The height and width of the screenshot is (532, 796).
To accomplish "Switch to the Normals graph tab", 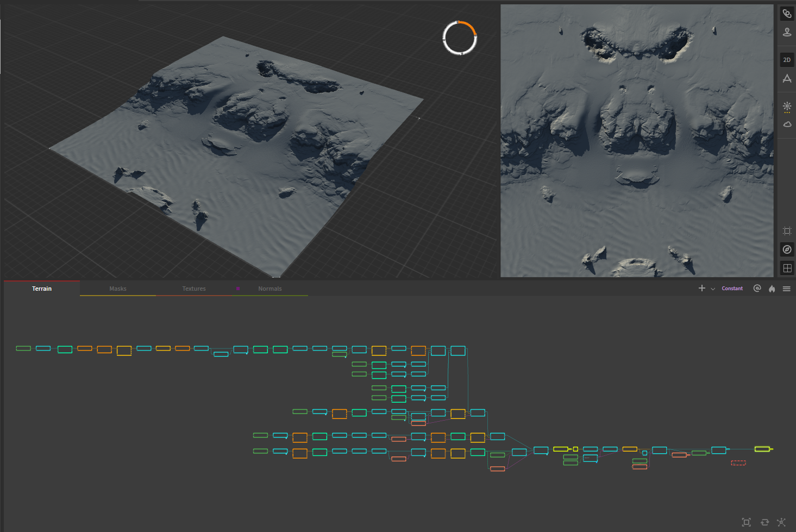I will pos(270,289).
